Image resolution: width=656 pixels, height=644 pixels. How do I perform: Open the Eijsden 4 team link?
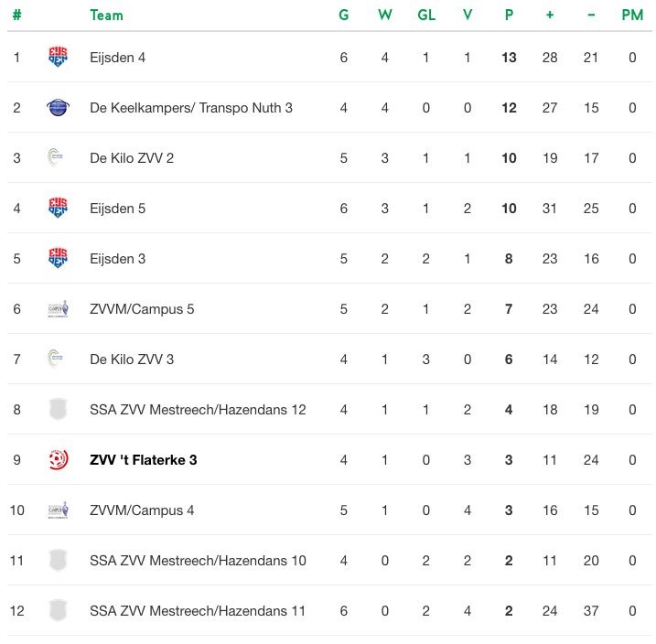pos(117,58)
